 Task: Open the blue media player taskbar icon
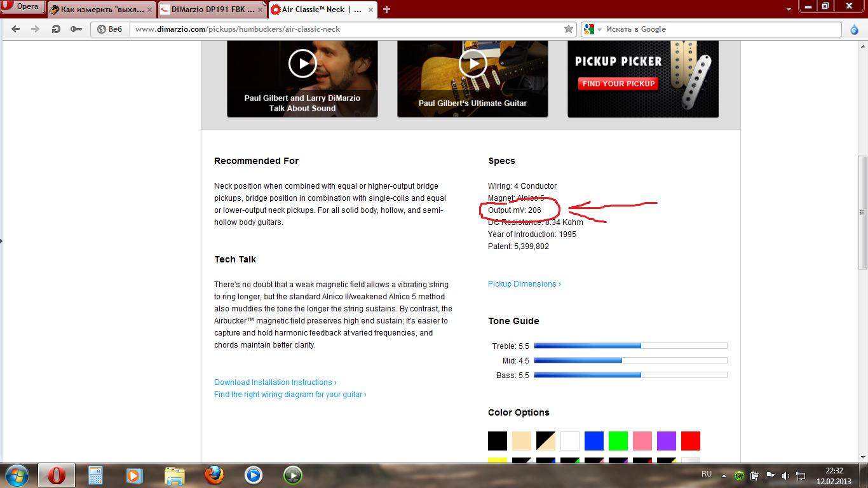click(x=254, y=475)
